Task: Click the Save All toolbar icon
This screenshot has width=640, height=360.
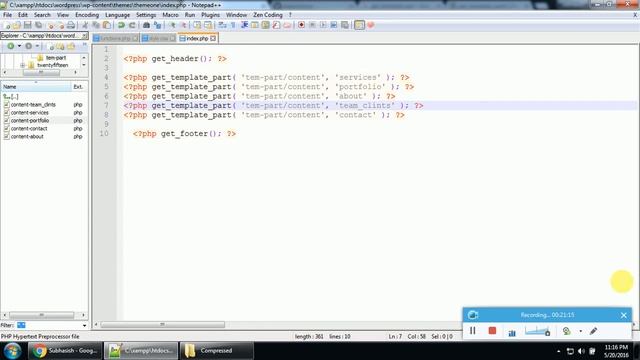Action: pos(39,25)
